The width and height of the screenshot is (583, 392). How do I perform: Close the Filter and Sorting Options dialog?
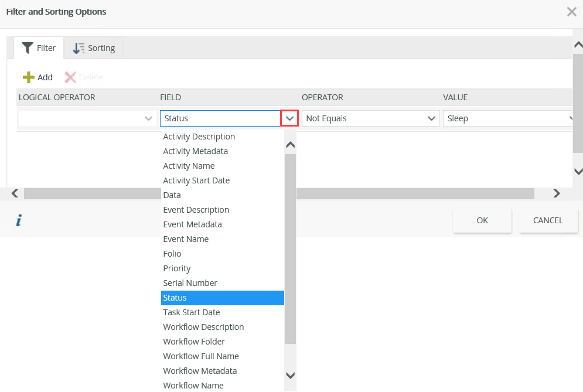[571, 12]
